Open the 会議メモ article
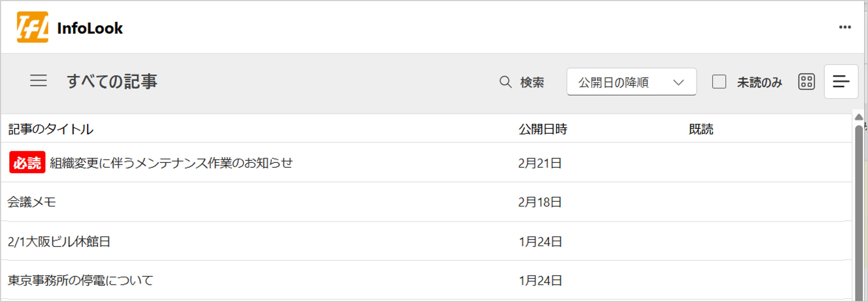The image size is (868, 302). coord(32,202)
